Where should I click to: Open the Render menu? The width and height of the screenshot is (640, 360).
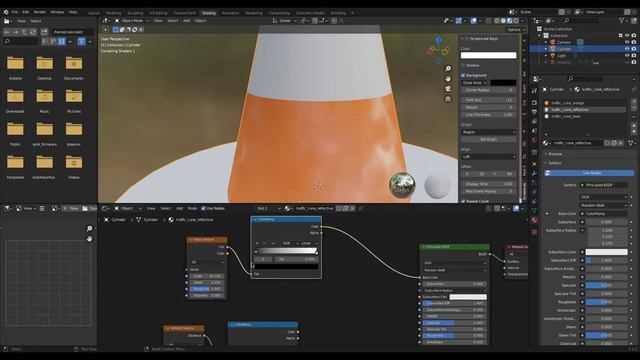40,12
